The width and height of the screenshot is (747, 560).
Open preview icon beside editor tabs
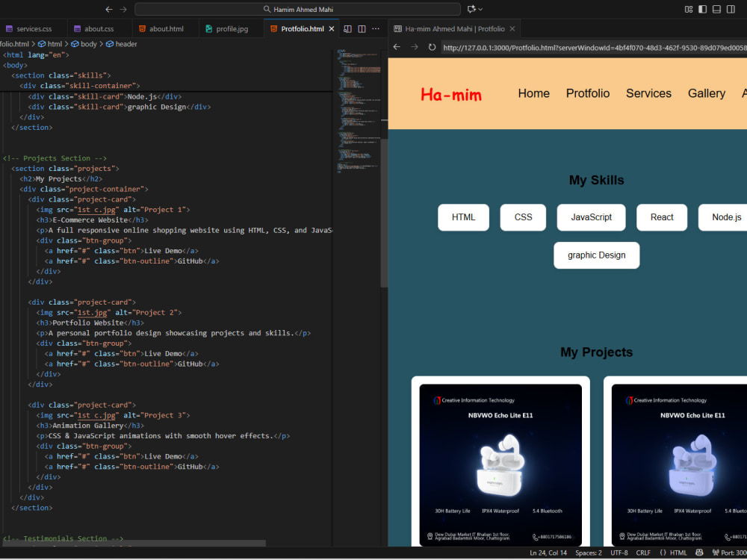(348, 28)
